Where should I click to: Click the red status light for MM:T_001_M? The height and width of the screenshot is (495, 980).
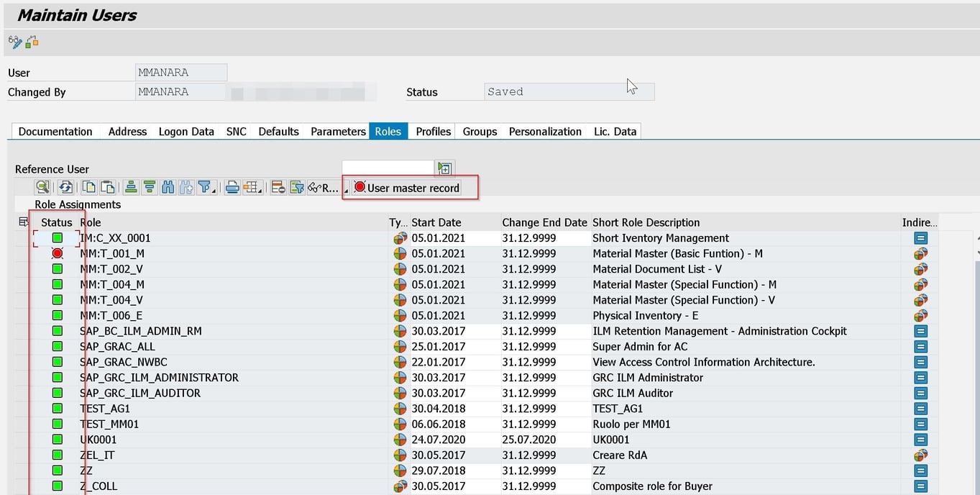(57, 253)
